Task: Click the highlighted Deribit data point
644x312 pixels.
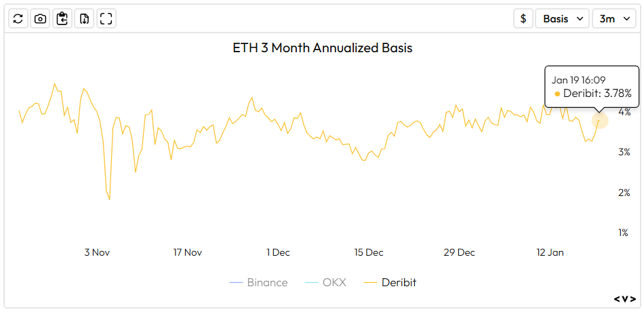Action: click(599, 121)
